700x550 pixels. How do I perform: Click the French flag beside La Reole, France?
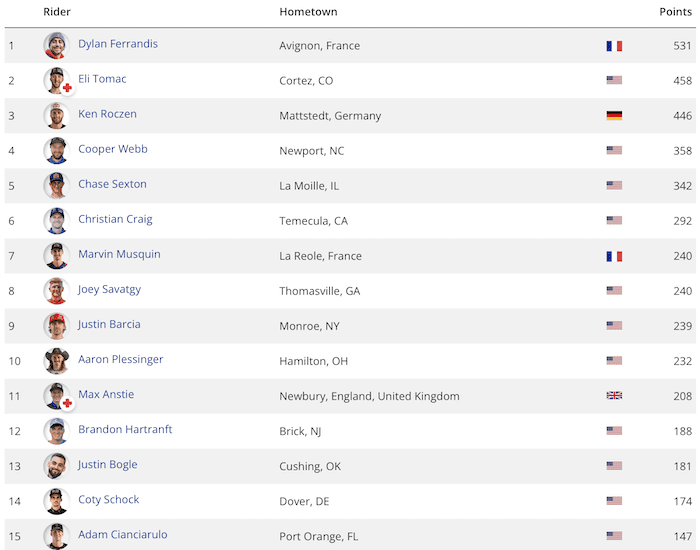[614, 256]
